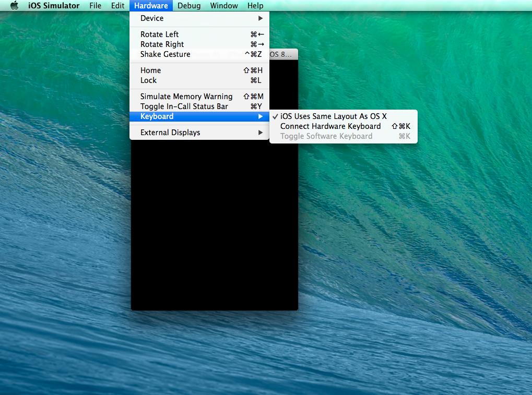The width and height of the screenshot is (532, 395).
Task: Trigger Shake Gesture
Action: pos(199,54)
